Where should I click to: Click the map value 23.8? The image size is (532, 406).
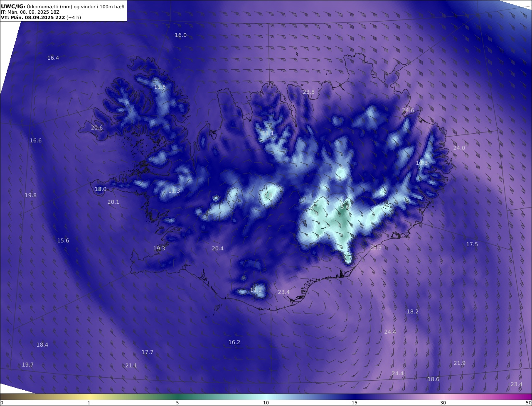pyautogui.click(x=309, y=92)
